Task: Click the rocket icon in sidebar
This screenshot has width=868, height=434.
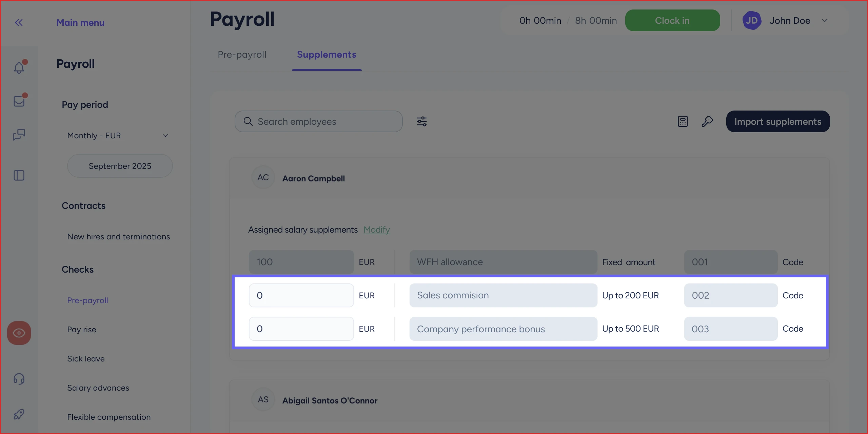Action: click(x=19, y=414)
